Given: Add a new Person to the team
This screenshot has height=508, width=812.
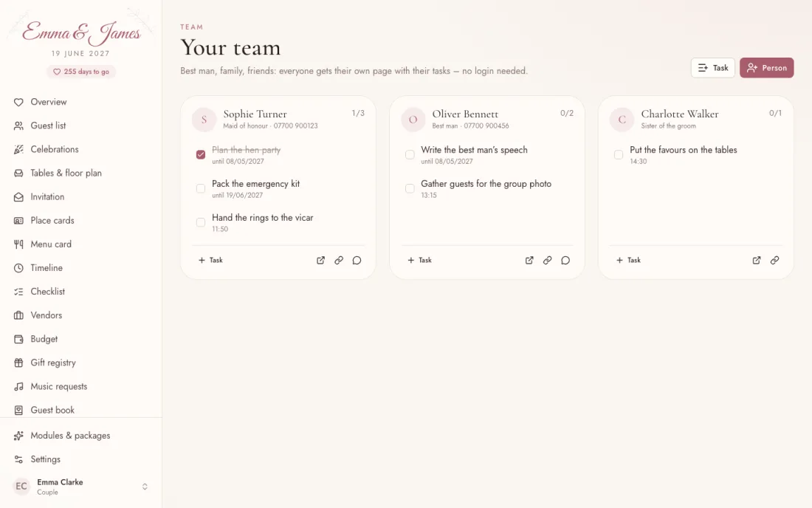Looking at the screenshot, I should point(766,68).
